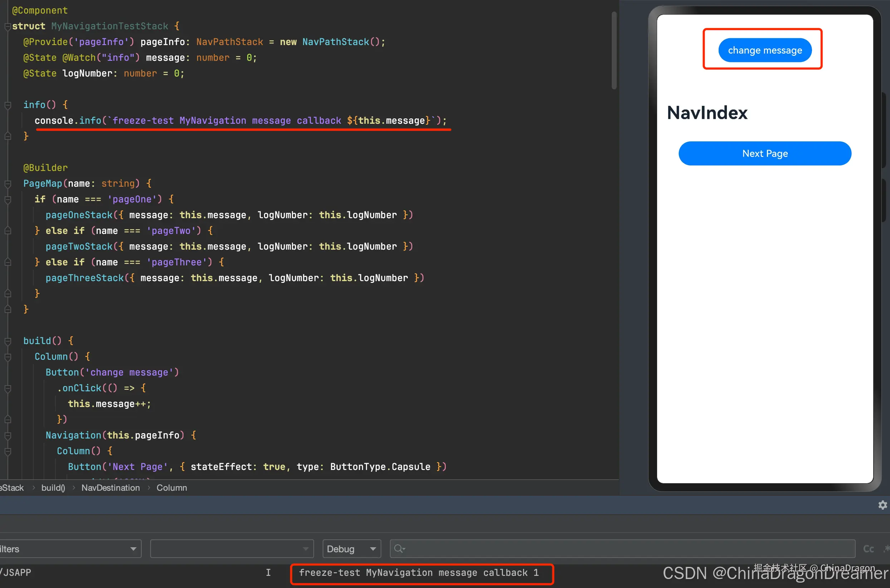Click the @Builder decorator
The height and width of the screenshot is (588, 890).
[45, 168]
